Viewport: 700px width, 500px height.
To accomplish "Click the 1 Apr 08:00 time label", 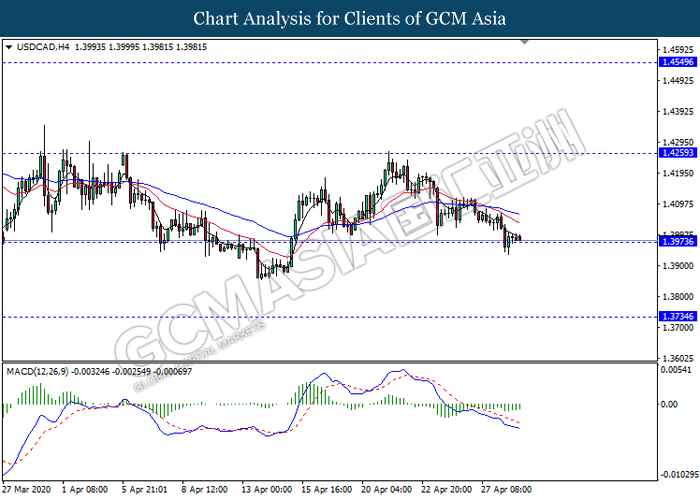I will tap(85, 489).
